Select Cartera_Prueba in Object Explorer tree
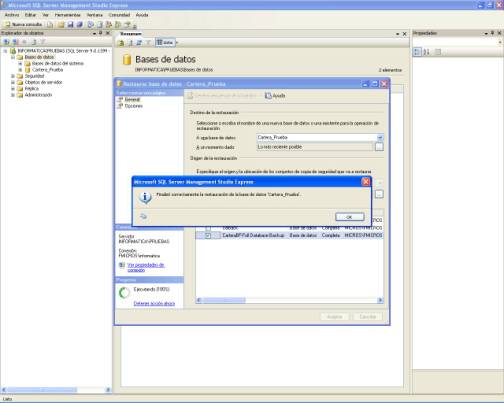Screen dimensions: 504x403 pyautogui.click(x=47, y=70)
